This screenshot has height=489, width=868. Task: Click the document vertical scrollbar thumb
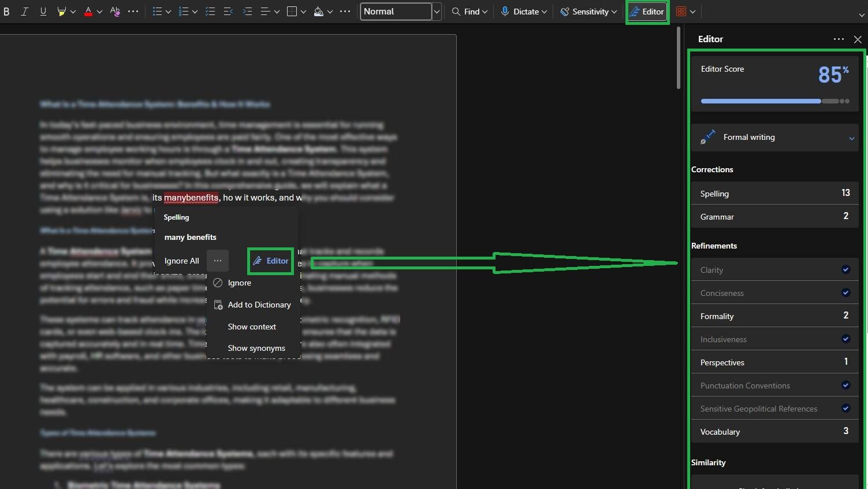coord(679,58)
